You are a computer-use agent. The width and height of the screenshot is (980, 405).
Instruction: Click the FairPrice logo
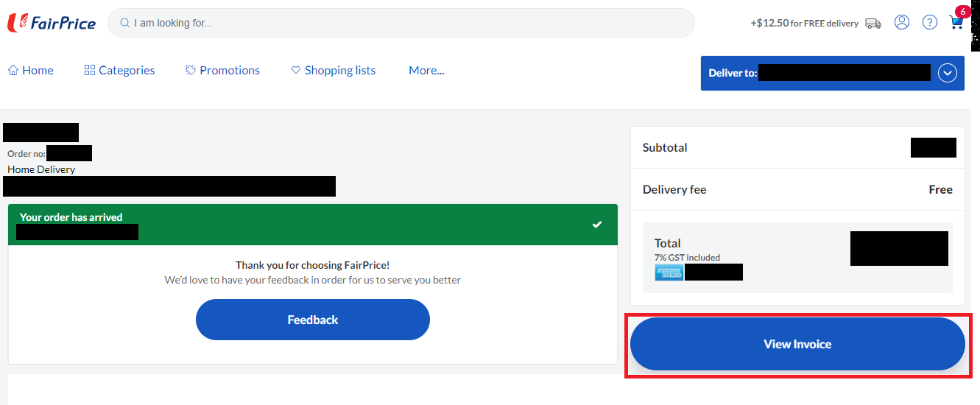pyautogui.click(x=51, y=23)
